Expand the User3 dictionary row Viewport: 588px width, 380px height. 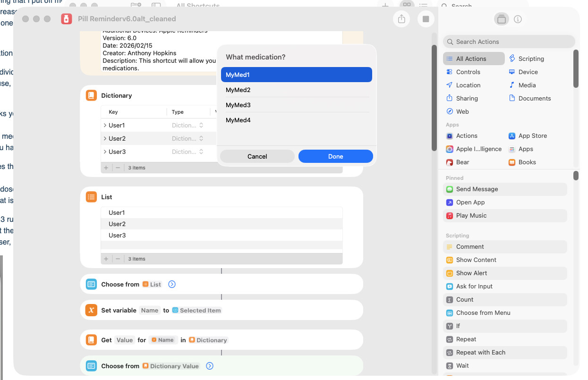coord(105,152)
